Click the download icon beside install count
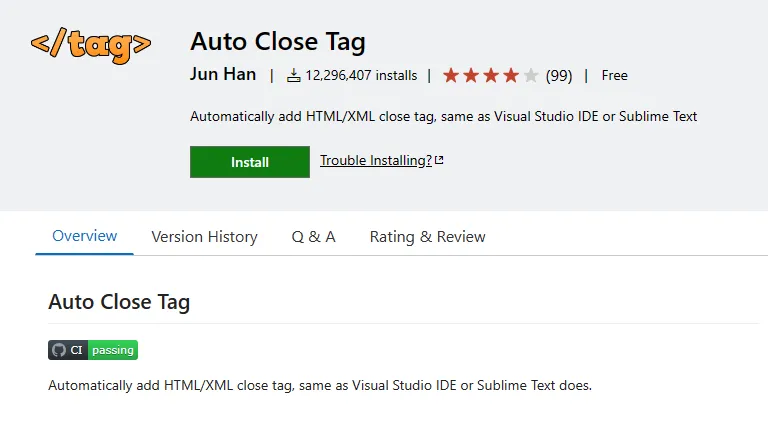This screenshot has height=427, width=768. tap(293, 75)
